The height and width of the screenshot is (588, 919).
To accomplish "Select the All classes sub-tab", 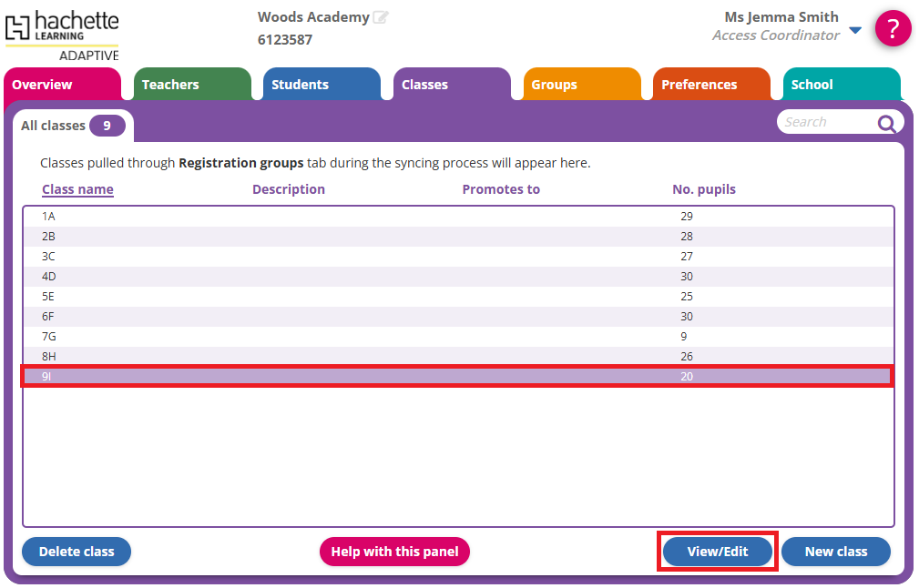I will click(x=73, y=126).
